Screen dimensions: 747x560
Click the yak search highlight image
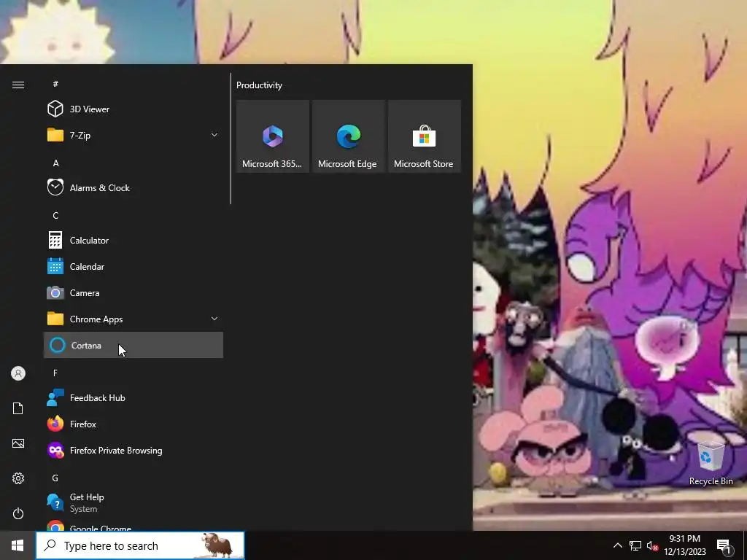pyautogui.click(x=217, y=545)
